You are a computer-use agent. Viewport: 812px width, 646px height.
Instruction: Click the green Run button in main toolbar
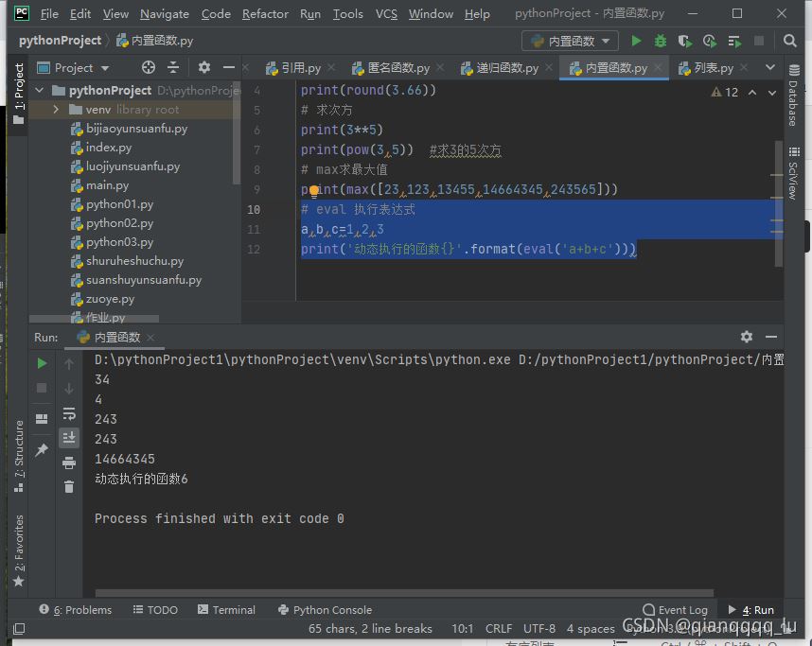pos(636,41)
